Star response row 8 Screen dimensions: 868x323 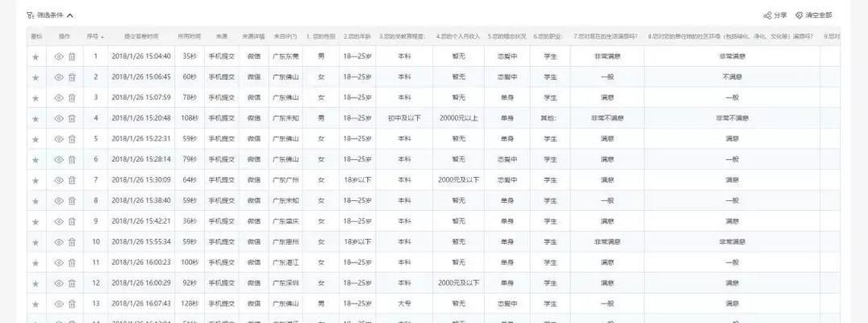tap(35, 201)
